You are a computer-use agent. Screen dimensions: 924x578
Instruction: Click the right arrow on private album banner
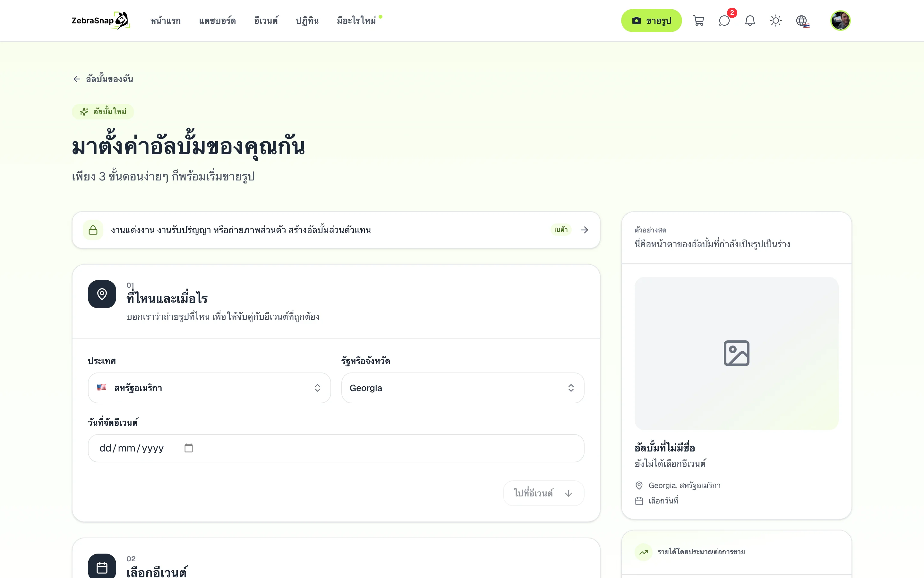click(584, 230)
